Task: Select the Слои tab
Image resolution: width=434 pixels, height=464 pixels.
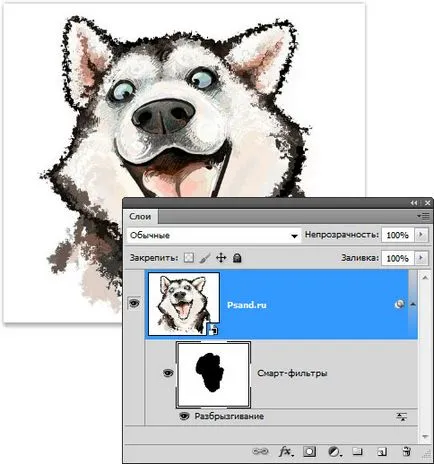Action: click(x=140, y=217)
